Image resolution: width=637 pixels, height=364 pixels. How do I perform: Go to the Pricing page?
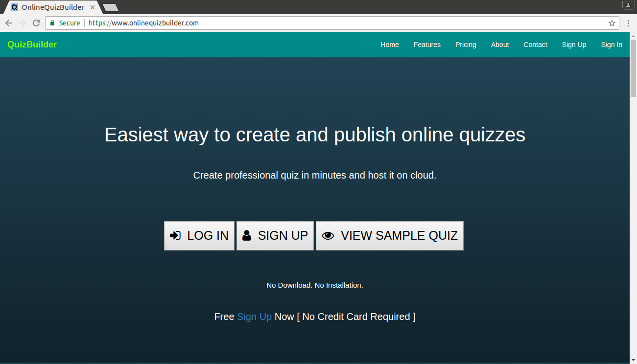click(x=466, y=45)
